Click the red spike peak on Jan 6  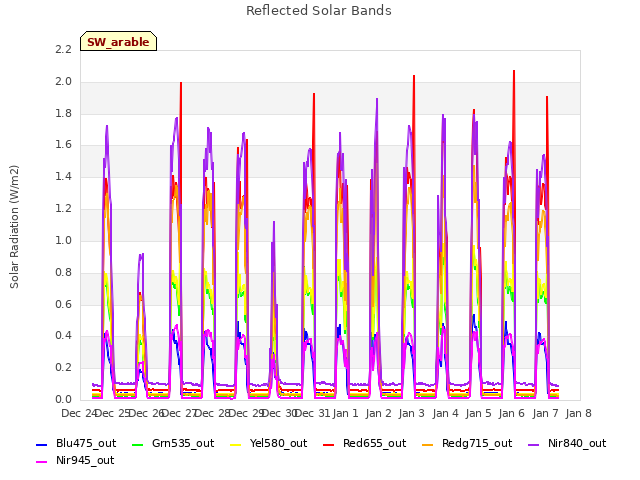(514, 71)
